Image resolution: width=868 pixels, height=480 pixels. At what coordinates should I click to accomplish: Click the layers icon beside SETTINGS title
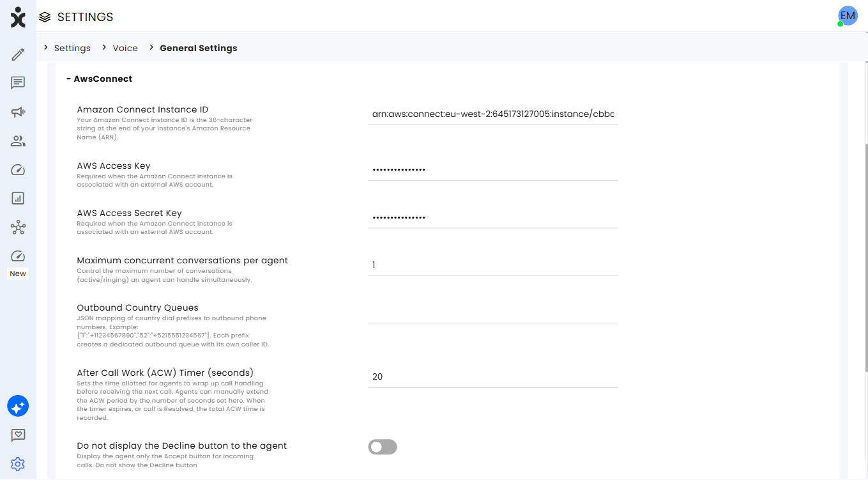pyautogui.click(x=45, y=17)
